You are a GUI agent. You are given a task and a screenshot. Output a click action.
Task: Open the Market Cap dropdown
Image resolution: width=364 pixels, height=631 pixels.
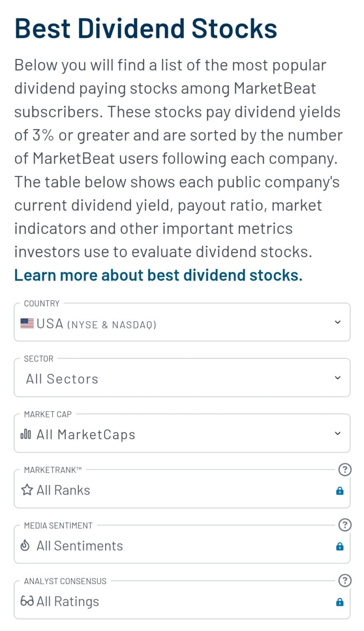(182, 433)
